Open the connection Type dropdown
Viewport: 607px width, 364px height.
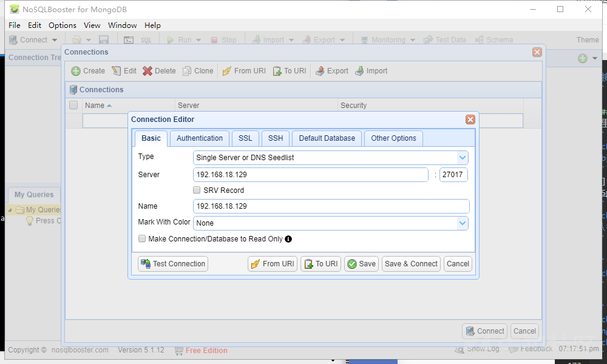tap(462, 158)
